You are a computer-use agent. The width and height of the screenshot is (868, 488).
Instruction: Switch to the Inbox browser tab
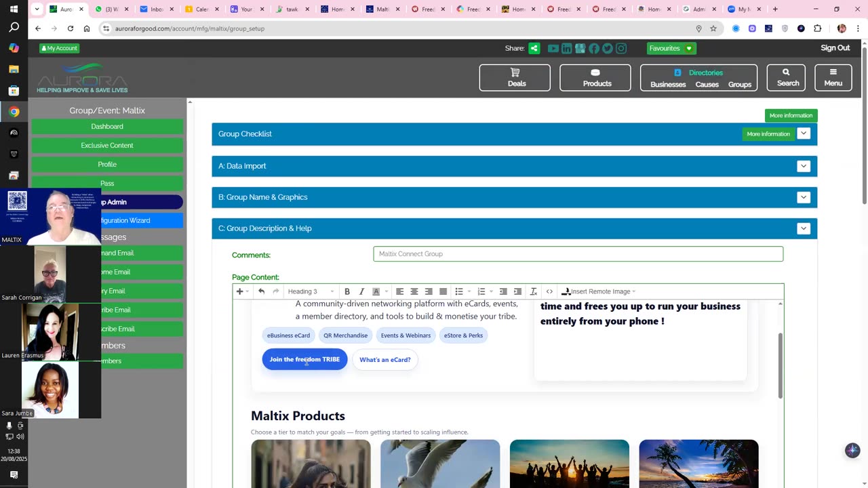(156, 9)
